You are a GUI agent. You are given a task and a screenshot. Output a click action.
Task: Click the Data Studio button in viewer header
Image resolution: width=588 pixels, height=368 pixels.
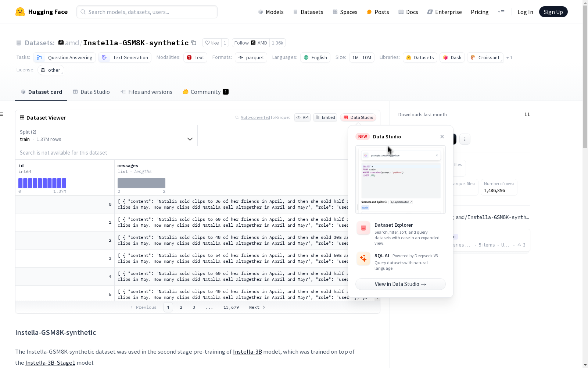(358, 117)
